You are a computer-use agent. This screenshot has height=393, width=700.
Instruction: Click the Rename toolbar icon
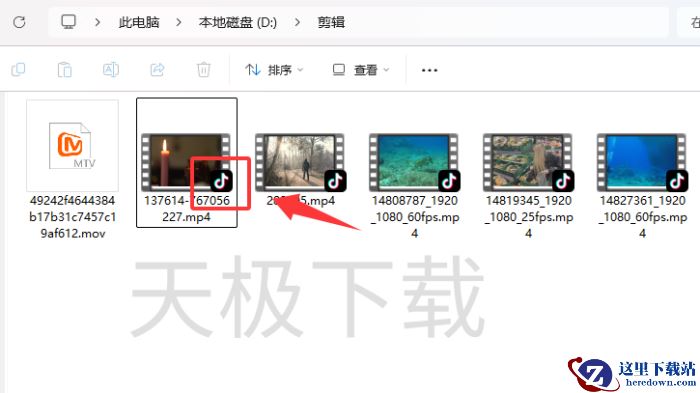(111, 70)
